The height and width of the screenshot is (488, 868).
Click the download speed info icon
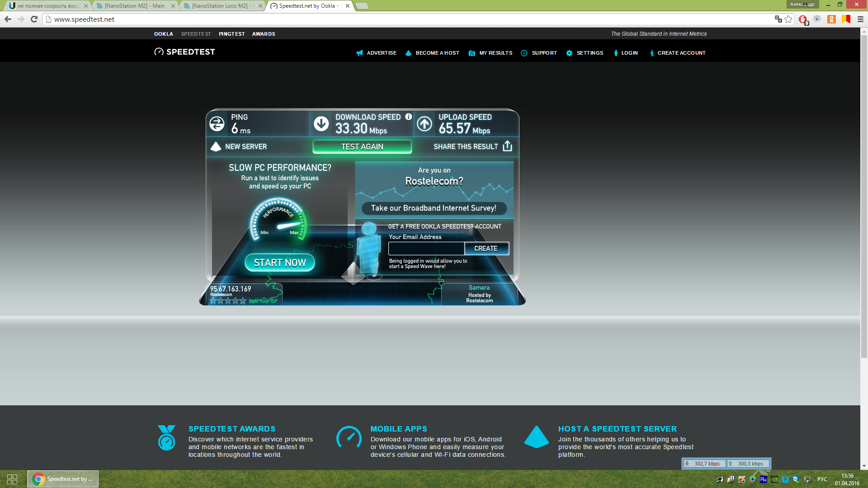pyautogui.click(x=408, y=117)
